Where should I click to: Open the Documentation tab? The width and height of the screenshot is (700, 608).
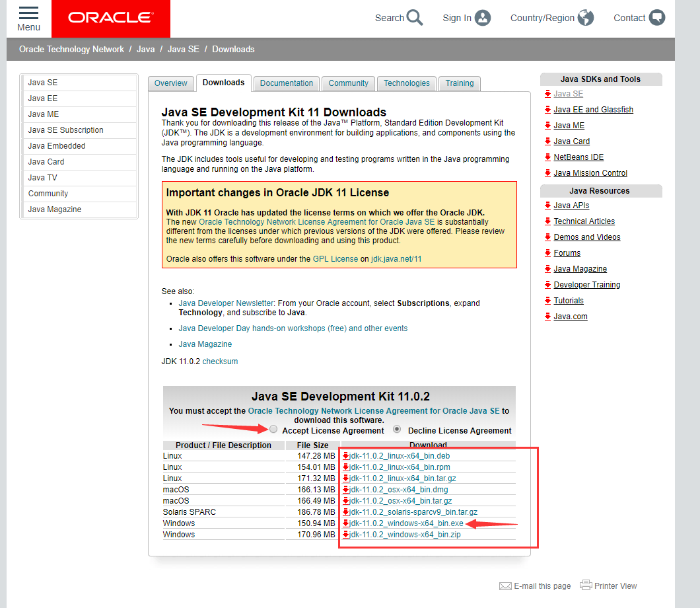coord(287,83)
